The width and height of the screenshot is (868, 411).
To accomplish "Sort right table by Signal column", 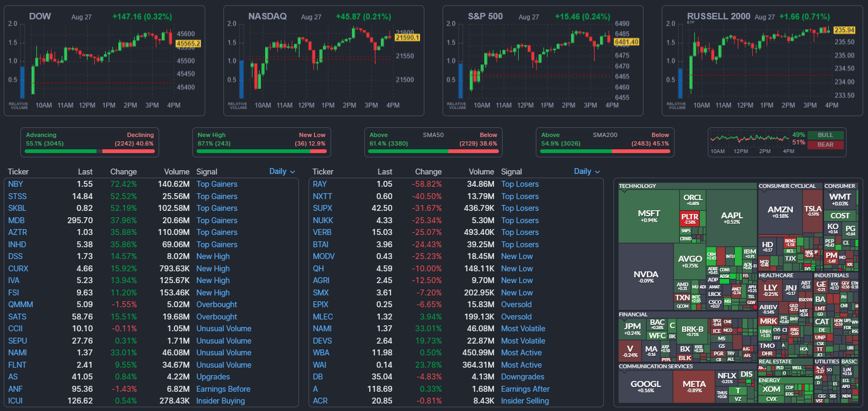I will [x=511, y=172].
